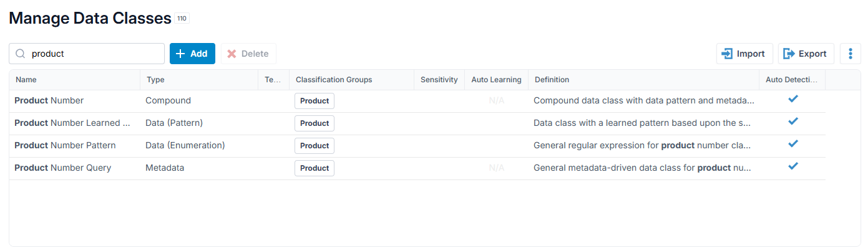Click the search magnifier icon
Image resolution: width=868 pixels, height=248 pixels.
(21, 54)
